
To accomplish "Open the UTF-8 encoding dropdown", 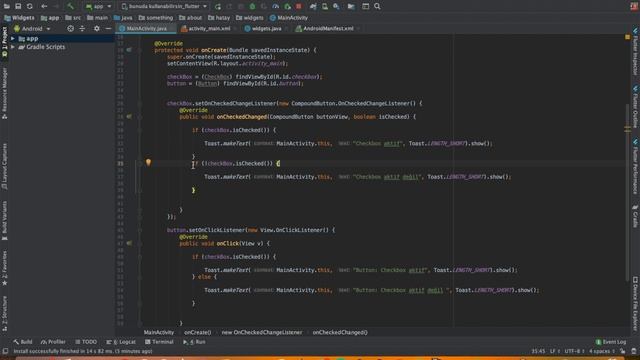I will [574, 351].
